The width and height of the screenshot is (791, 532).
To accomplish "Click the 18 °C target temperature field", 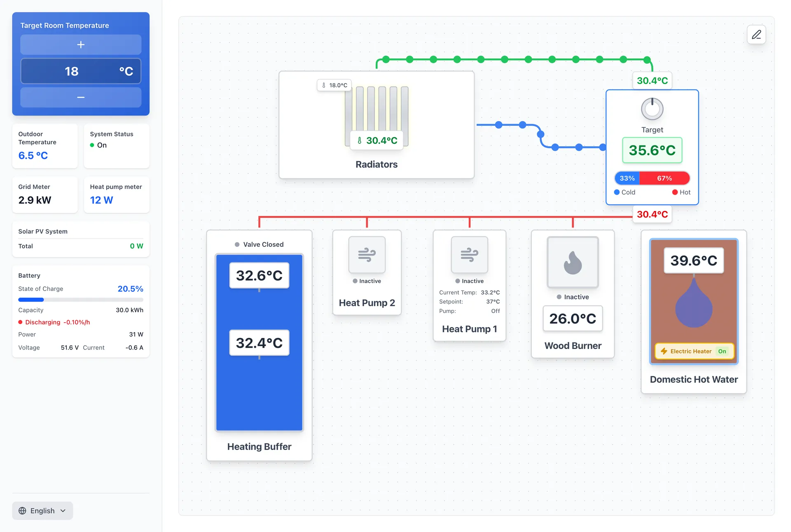I will pos(81,71).
